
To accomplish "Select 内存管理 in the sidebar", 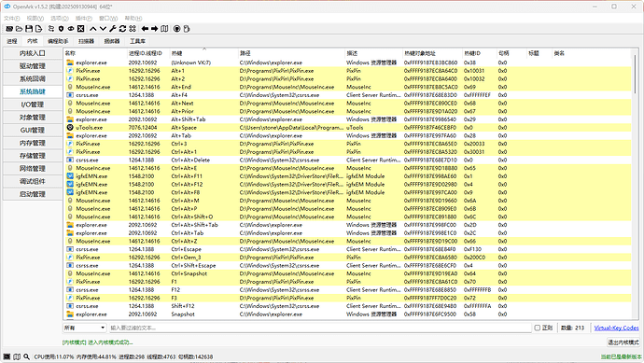I will (33, 143).
